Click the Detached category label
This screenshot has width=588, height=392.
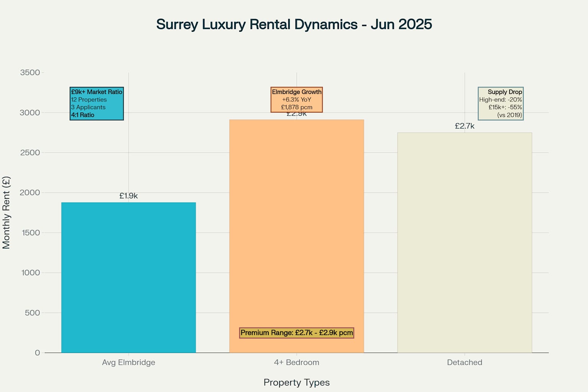coord(464,362)
